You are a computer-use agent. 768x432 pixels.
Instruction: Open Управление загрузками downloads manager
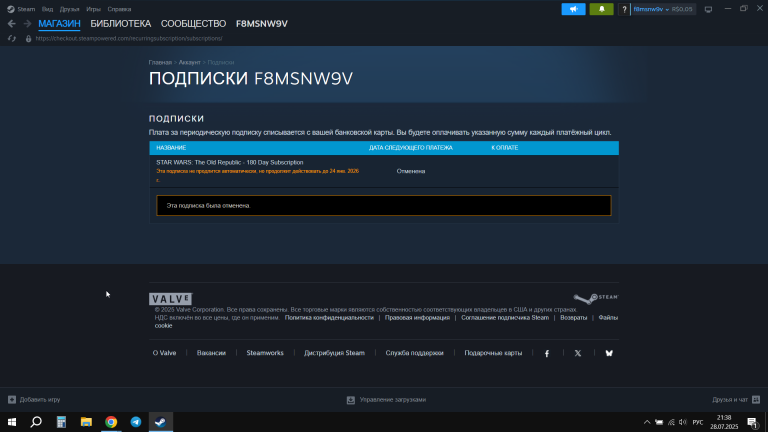[386, 400]
